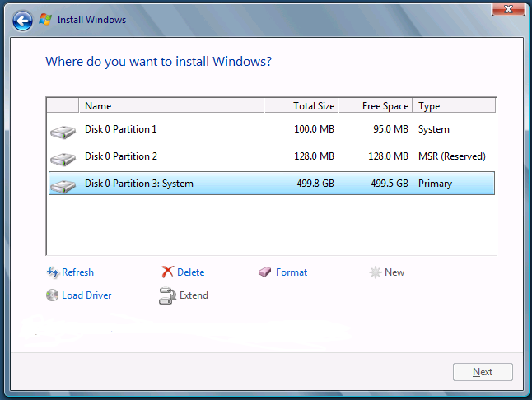Click the Format eraser icon
This screenshot has width=532, height=400.
pyautogui.click(x=264, y=272)
